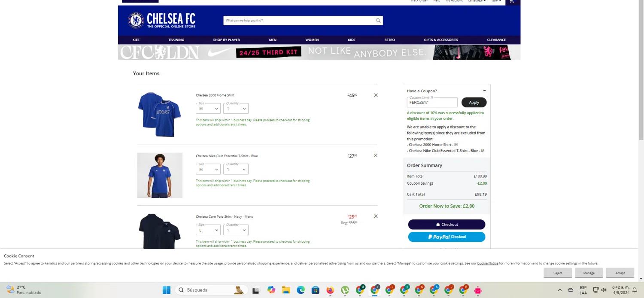Image resolution: width=644 pixels, height=298 pixels.
Task: Open quantity dropdown for Chelsea 2000 Home Shirt
Action: pyautogui.click(x=236, y=109)
